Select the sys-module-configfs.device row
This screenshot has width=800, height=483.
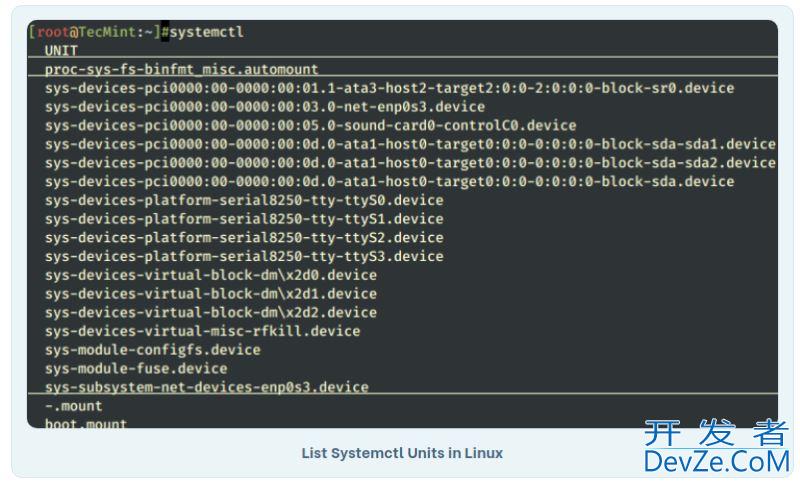tap(153, 350)
